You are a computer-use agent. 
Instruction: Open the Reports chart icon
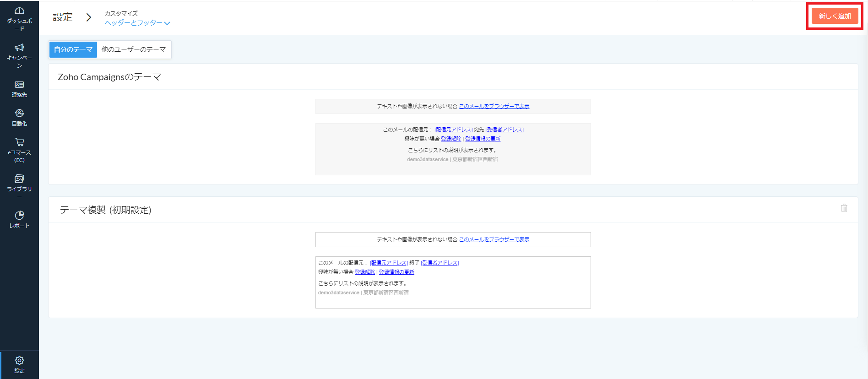[x=19, y=216]
